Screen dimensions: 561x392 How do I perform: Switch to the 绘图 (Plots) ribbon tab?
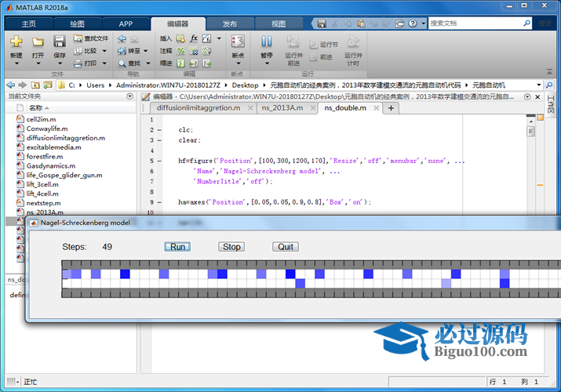coord(77,24)
